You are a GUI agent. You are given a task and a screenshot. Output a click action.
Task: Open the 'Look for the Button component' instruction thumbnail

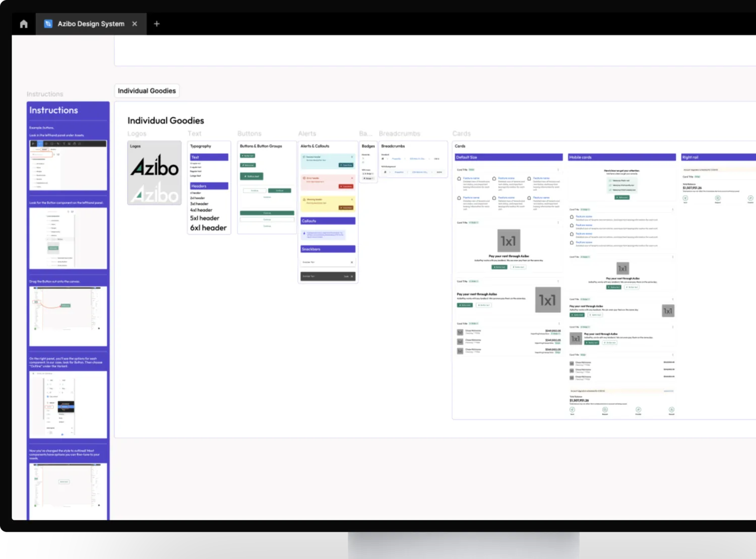68,238
